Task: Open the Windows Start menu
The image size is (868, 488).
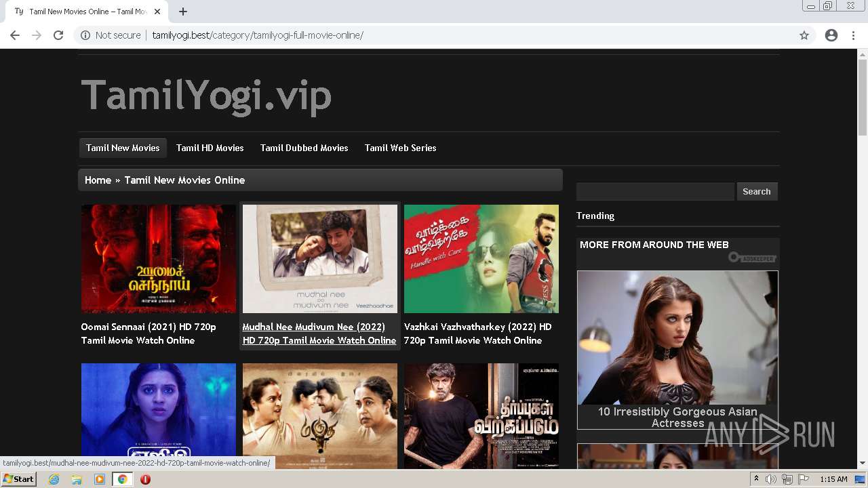Action: (x=18, y=479)
